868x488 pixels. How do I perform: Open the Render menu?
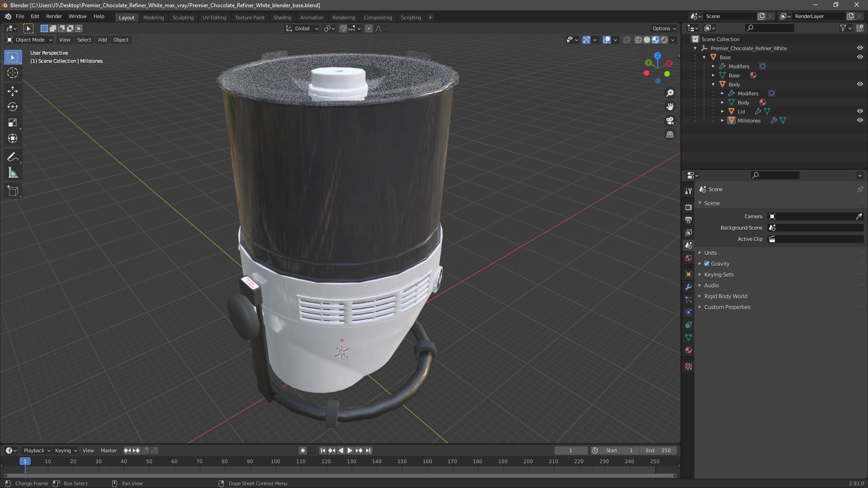[x=54, y=16]
